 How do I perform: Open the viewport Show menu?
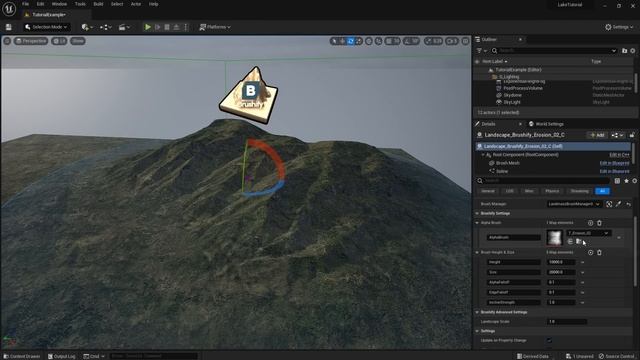coord(78,41)
